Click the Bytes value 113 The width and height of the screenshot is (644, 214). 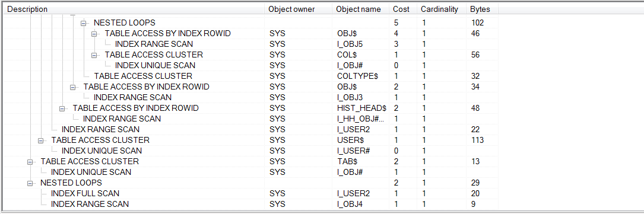(x=477, y=140)
